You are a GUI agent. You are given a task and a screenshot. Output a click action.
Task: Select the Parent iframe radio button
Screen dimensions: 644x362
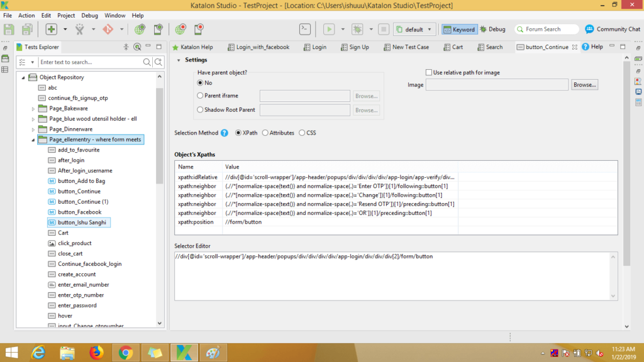point(200,96)
